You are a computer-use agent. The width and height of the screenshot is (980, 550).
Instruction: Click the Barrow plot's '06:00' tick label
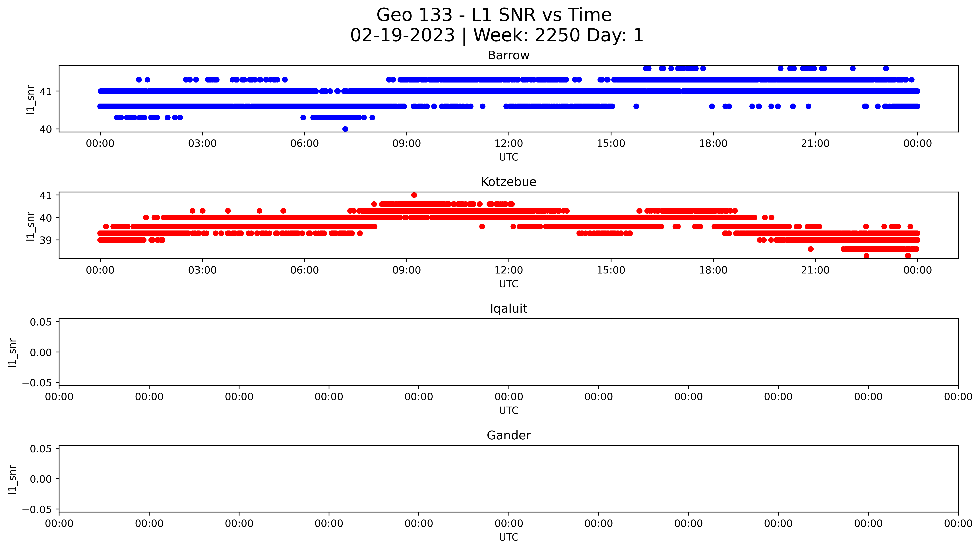304,143
